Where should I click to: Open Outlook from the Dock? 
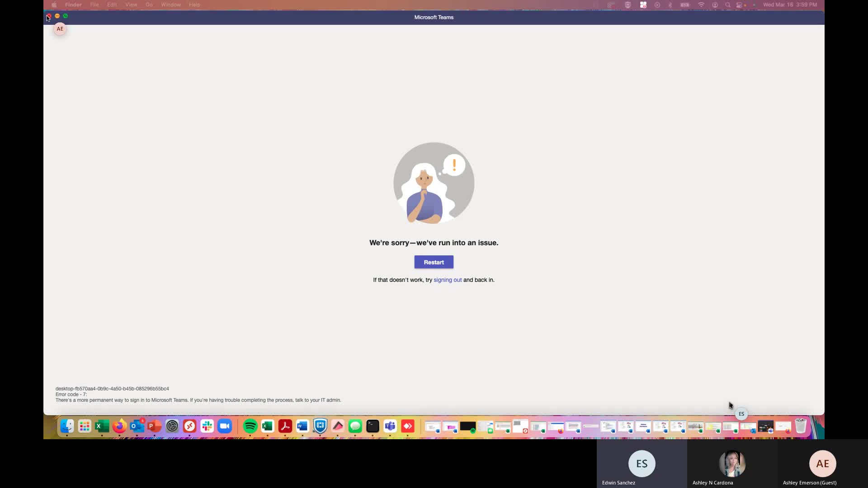137,426
